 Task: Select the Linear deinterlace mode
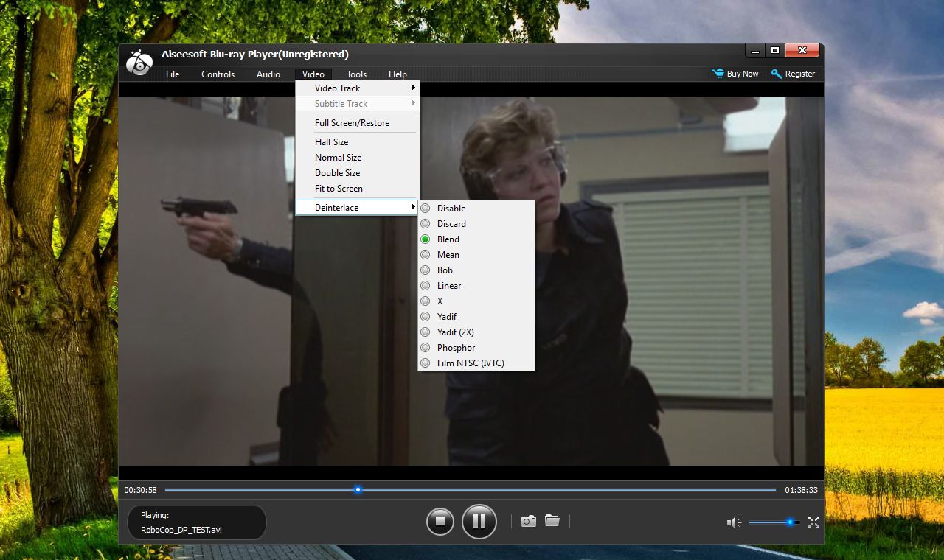476,286
